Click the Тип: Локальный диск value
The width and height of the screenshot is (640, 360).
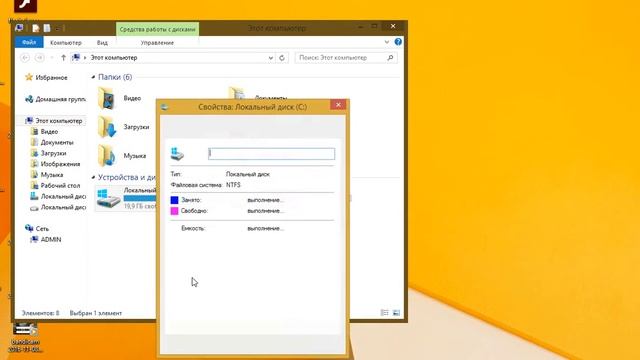click(x=248, y=174)
